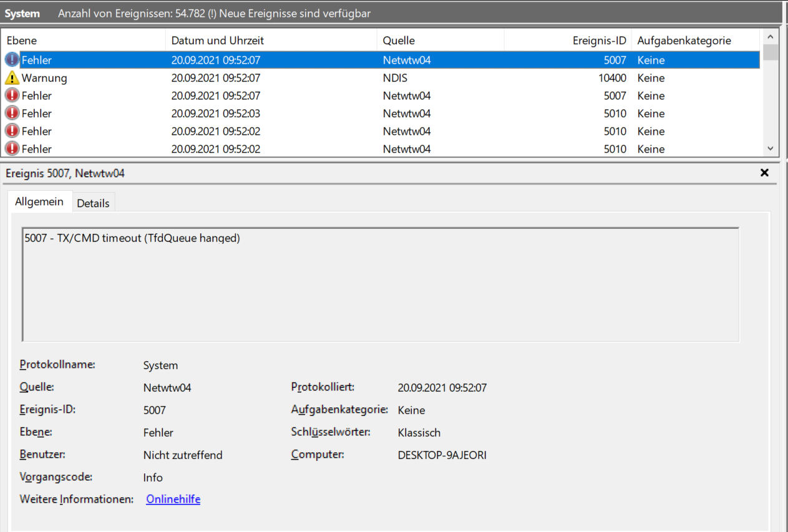The height and width of the screenshot is (532, 788).
Task: Click the error icon on the unselected 5007 row
Action: 12,95
